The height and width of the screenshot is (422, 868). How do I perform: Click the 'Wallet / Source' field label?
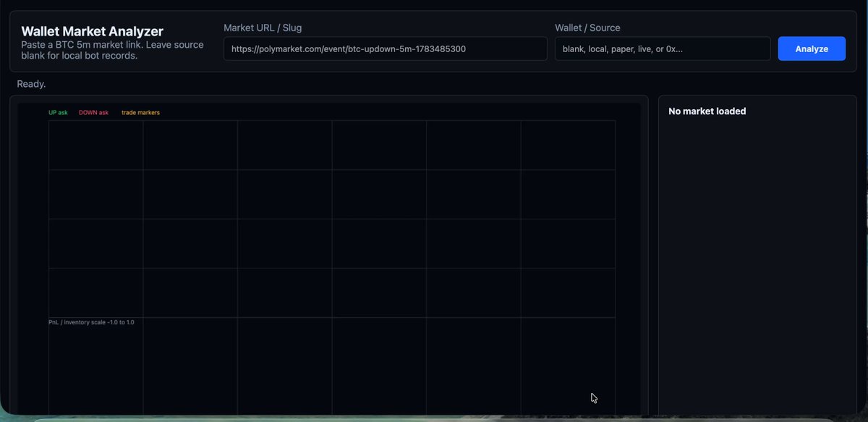click(587, 28)
